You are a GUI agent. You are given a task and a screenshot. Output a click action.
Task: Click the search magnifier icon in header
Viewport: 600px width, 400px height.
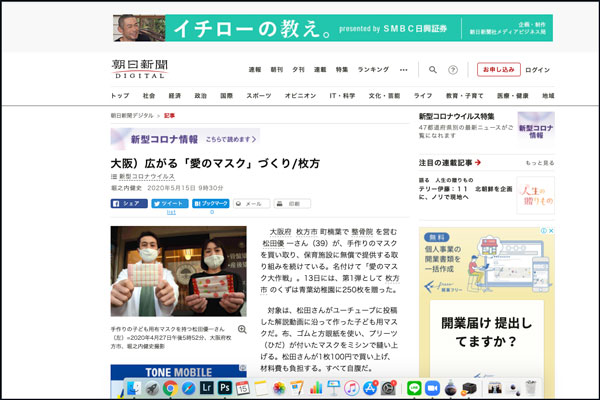433,70
